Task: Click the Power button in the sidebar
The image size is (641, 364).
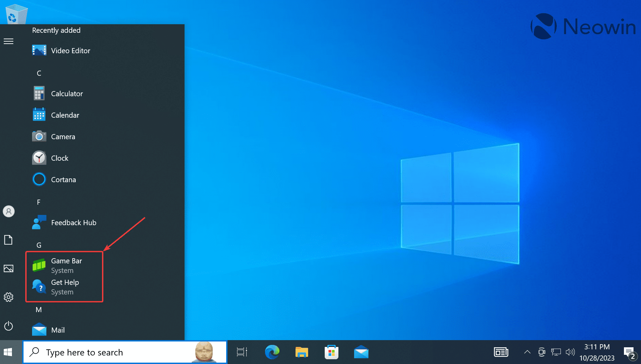Action: point(9,326)
